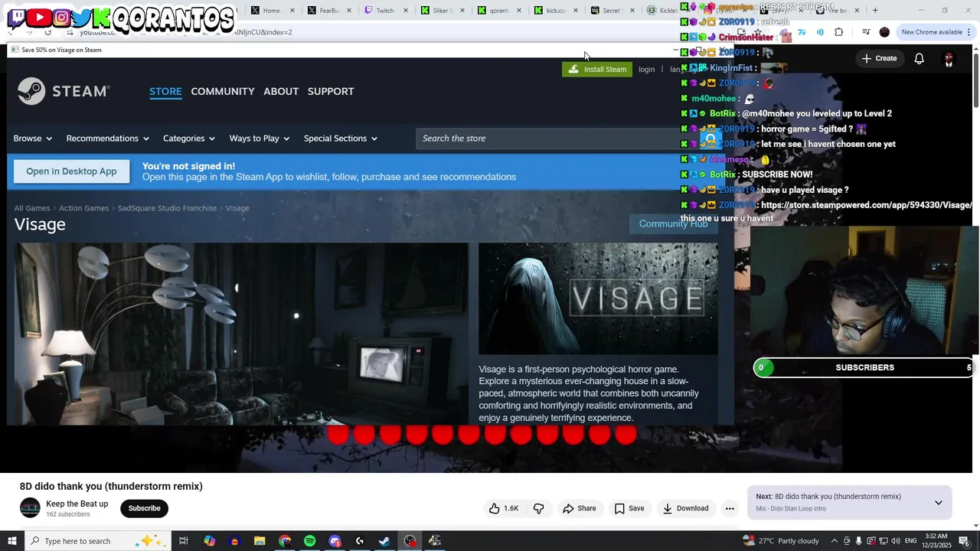Click the weather 27°C Partly cloudy widget
Image resolution: width=980 pixels, height=551 pixels.
[781, 541]
